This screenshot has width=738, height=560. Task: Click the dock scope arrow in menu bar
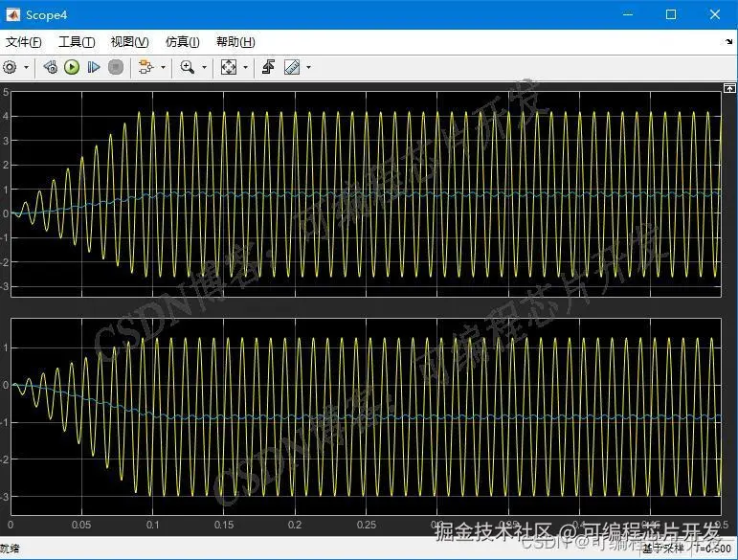point(729,41)
